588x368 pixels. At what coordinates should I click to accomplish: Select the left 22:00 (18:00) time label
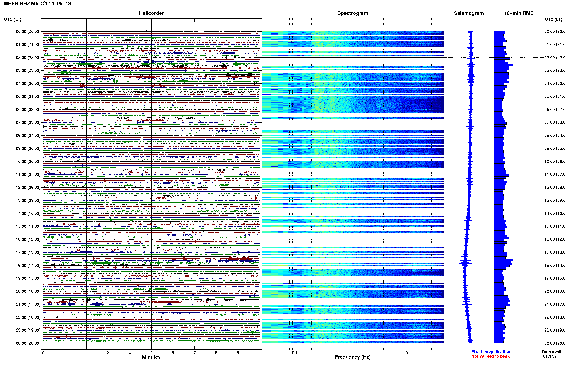point(28,317)
